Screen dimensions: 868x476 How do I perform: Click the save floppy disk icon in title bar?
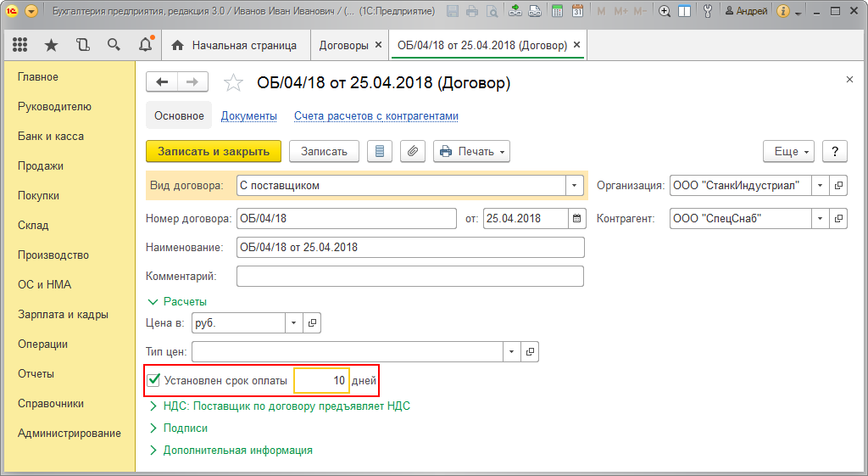(x=453, y=11)
